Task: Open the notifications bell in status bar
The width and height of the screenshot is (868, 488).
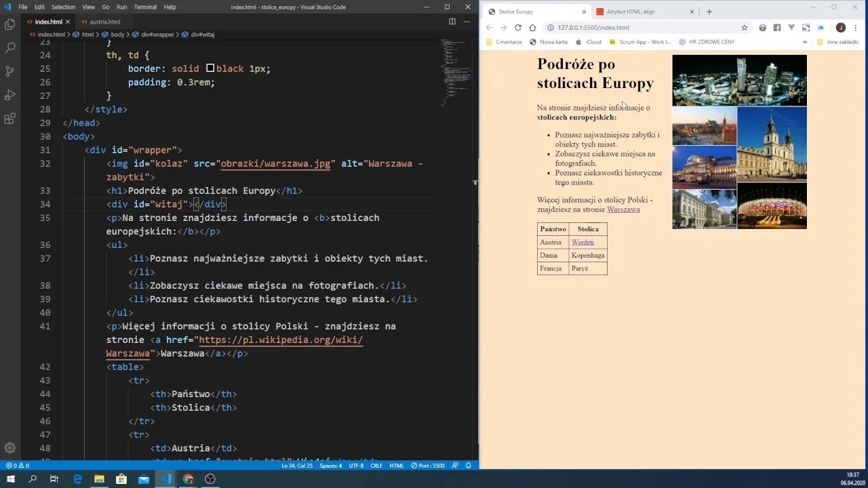Action: 468,466
